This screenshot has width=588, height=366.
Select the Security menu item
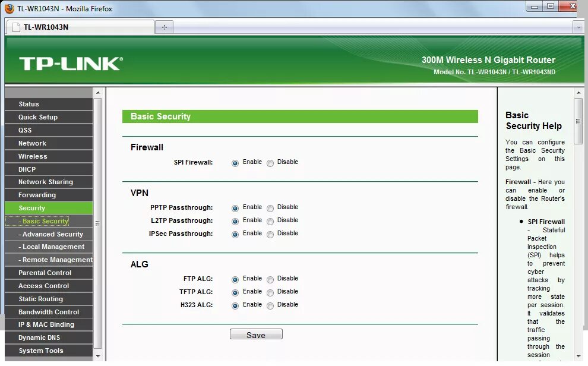[49, 208]
